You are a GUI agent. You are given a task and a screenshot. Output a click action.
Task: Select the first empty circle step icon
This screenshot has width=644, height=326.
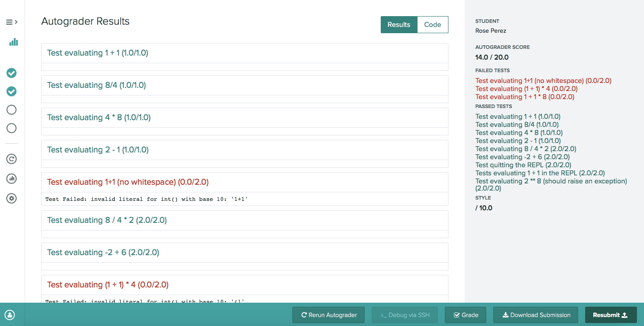coord(11,109)
